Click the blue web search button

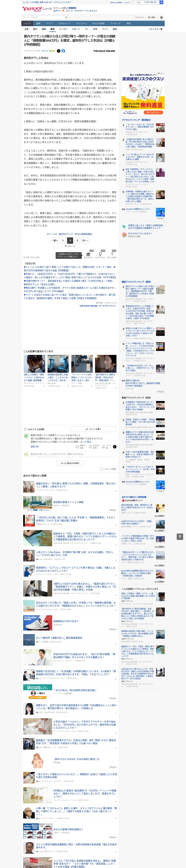tap(161, 2)
